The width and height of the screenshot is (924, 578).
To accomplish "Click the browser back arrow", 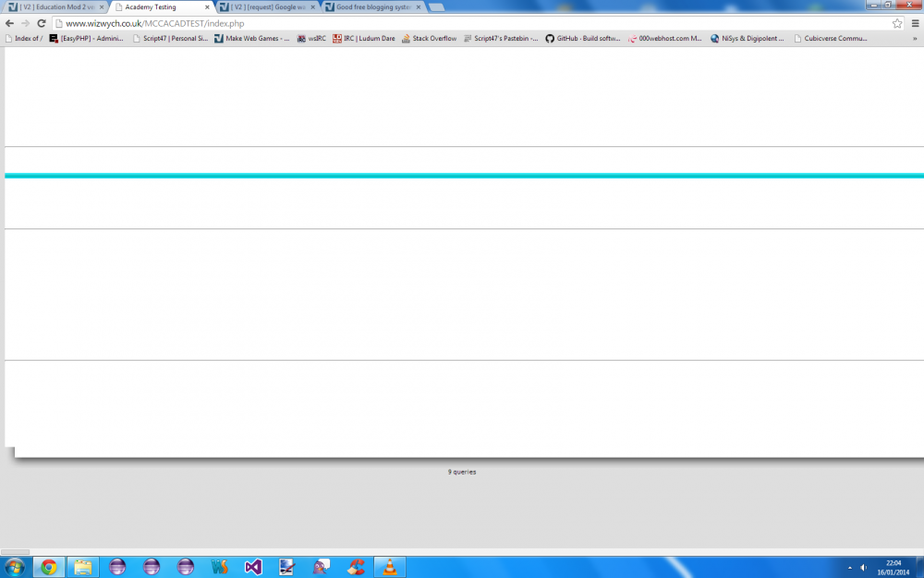I will tap(9, 23).
